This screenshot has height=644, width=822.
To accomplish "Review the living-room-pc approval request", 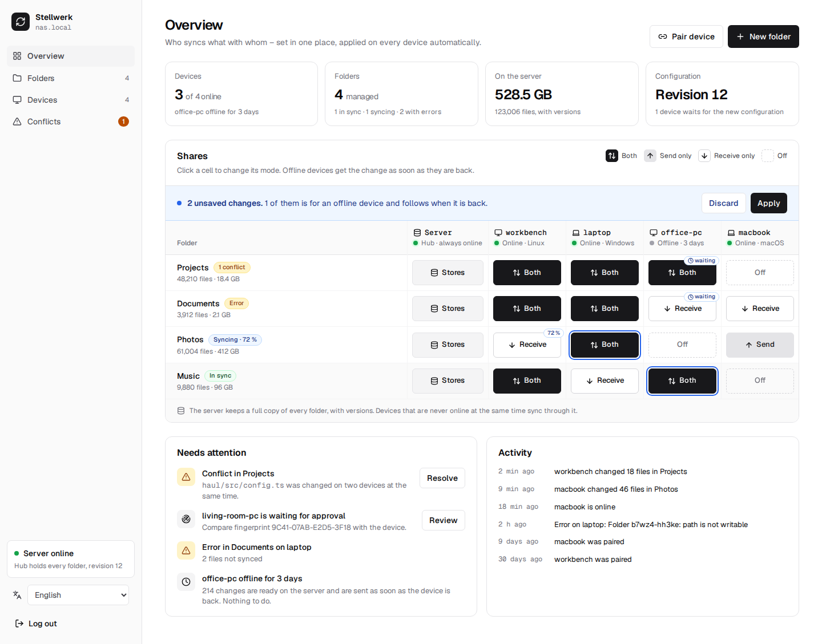I will coord(444,520).
